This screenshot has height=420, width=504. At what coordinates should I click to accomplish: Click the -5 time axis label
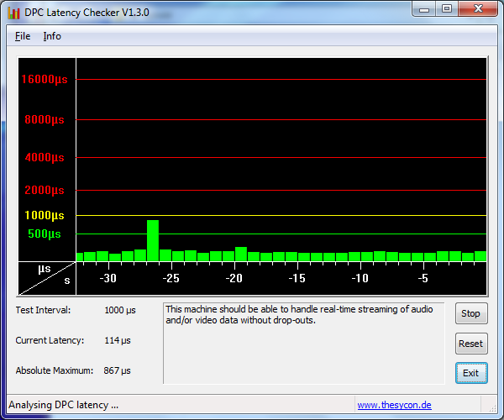tap(423, 278)
